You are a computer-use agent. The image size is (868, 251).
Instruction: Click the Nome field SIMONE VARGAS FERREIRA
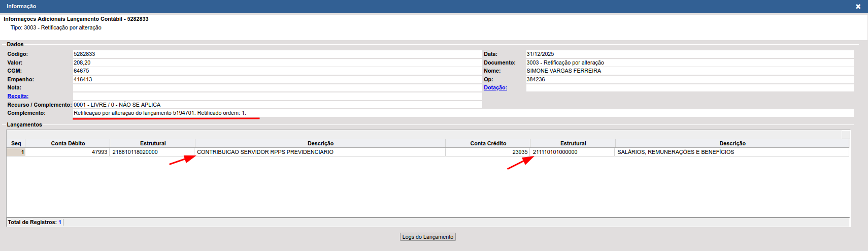[x=689, y=71]
